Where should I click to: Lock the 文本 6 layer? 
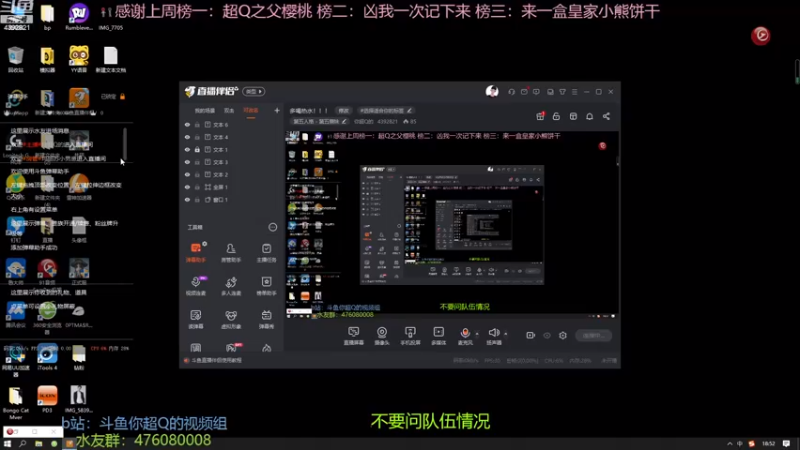[197, 124]
